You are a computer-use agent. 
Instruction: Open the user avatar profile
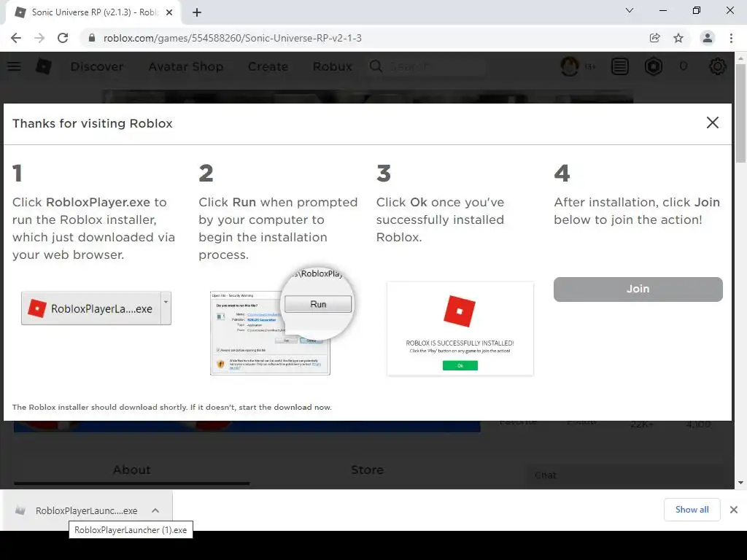(570, 66)
